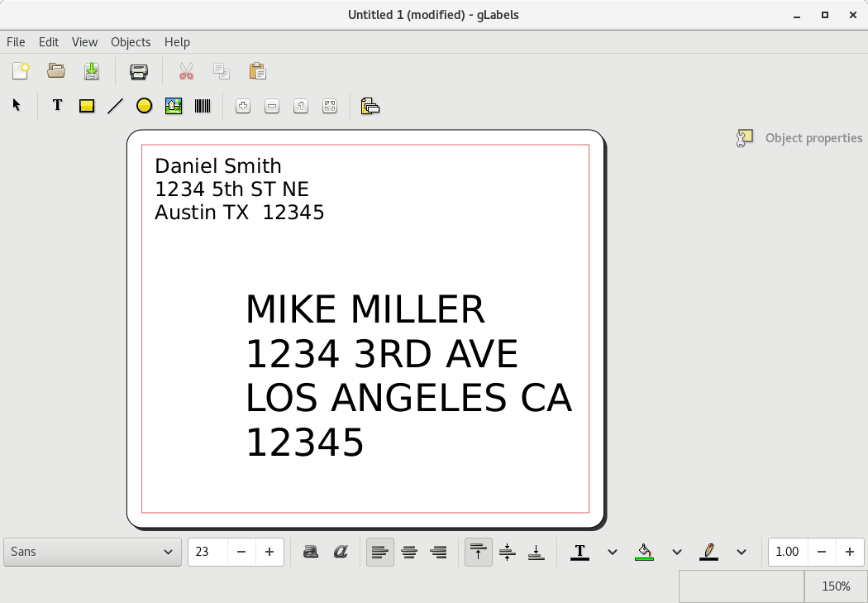Maximize the gLabels window

click(x=825, y=15)
